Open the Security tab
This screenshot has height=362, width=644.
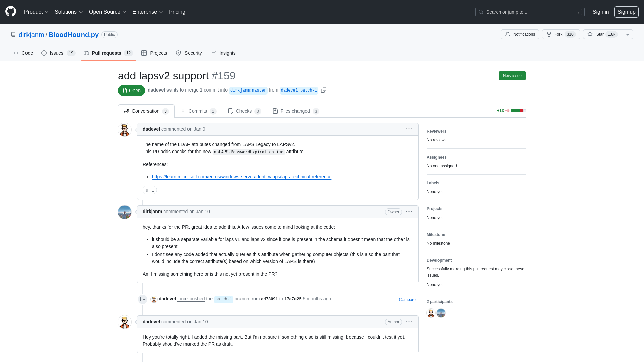click(x=189, y=53)
